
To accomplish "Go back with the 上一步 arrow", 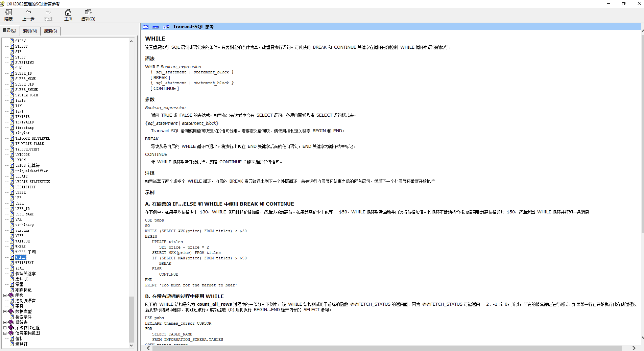I will point(28,15).
